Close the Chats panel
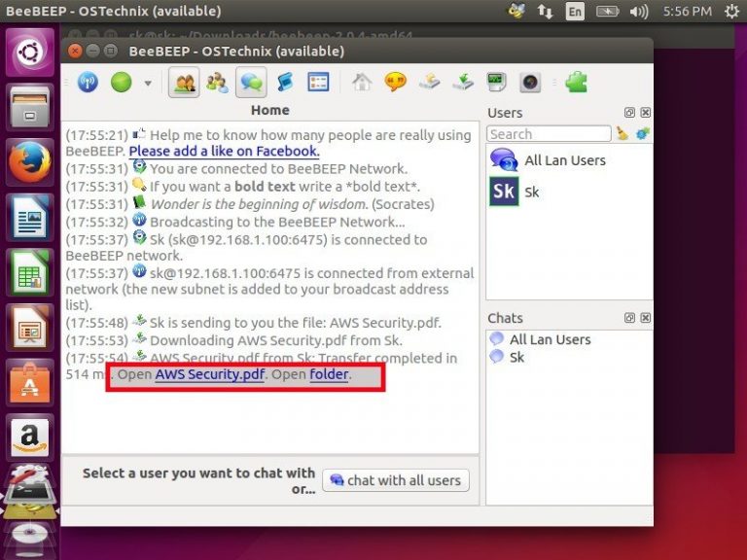Viewport: 747px width, 560px height. 645,318
